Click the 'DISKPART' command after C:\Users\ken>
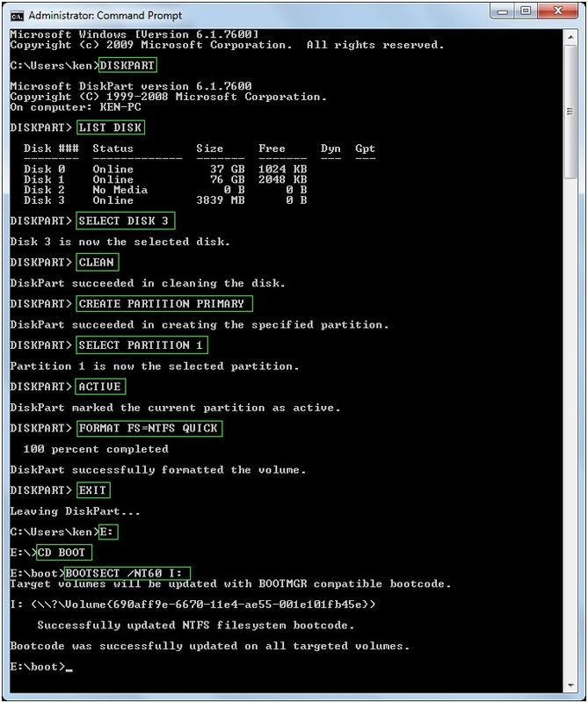The height and width of the screenshot is (703, 588). point(127,65)
